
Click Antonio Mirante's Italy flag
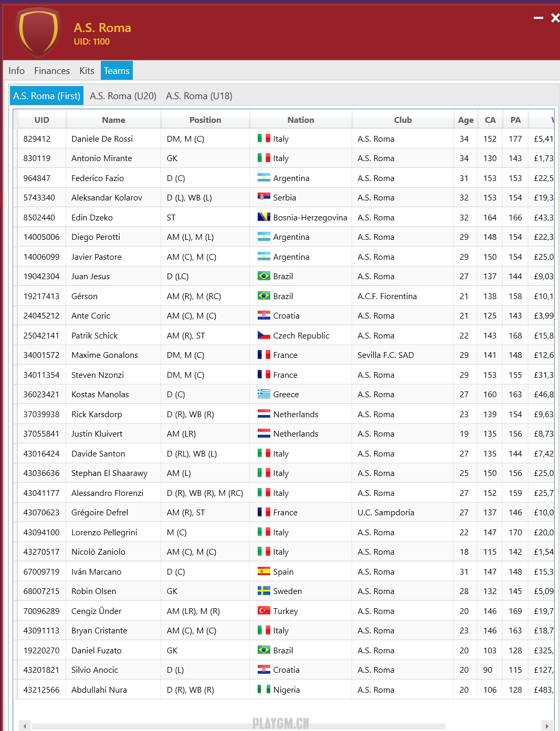(x=264, y=158)
